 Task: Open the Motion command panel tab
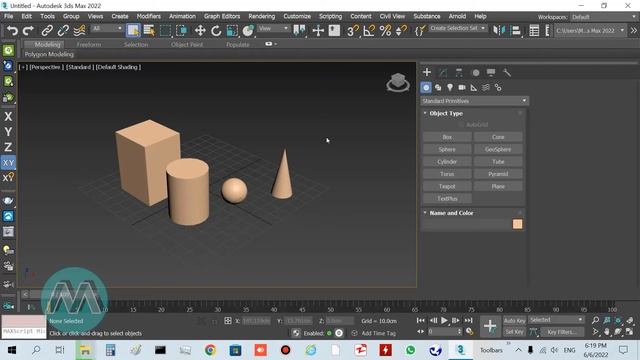coord(475,73)
